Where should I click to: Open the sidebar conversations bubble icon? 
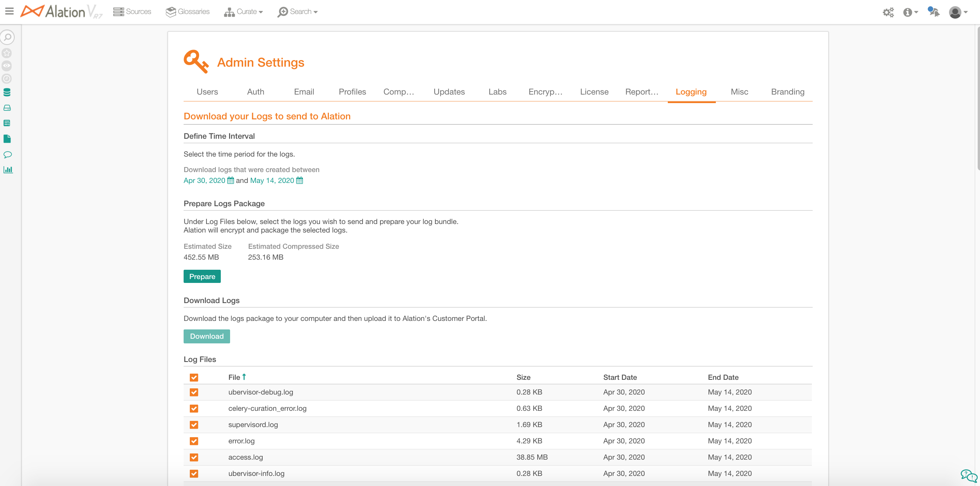pos(7,155)
